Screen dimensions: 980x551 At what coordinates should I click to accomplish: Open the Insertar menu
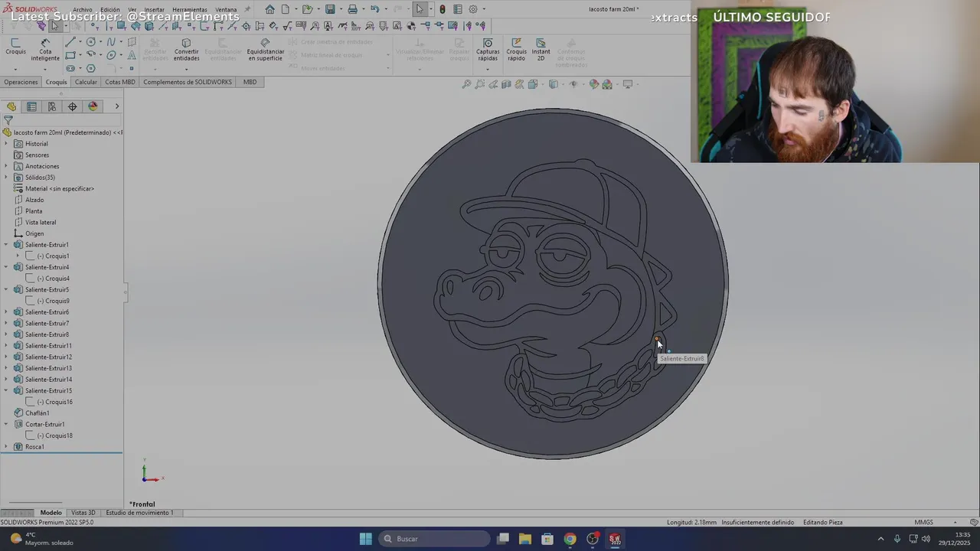click(x=154, y=10)
